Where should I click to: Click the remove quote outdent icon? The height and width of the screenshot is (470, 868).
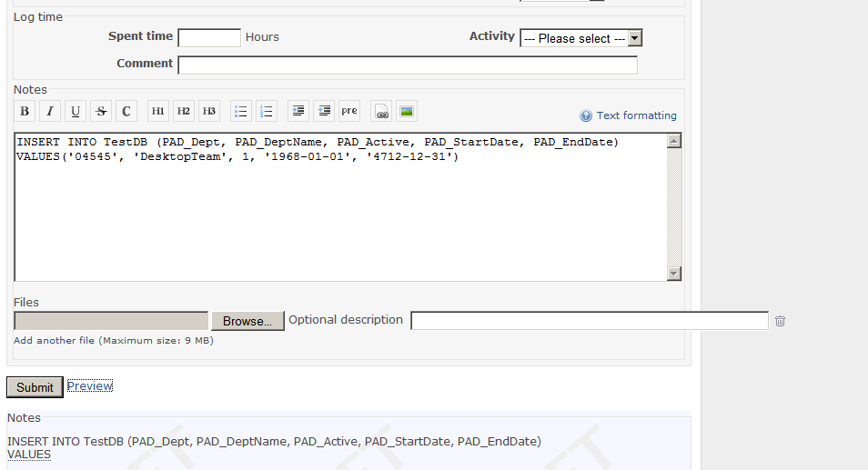(x=324, y=111)
